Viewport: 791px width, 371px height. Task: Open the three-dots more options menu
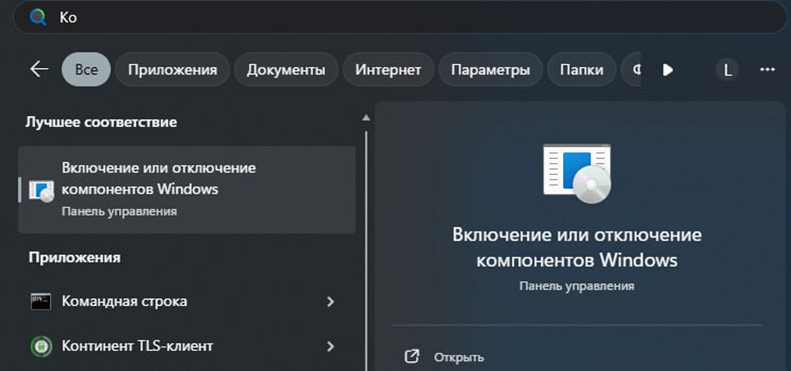(x=767, y=70)
